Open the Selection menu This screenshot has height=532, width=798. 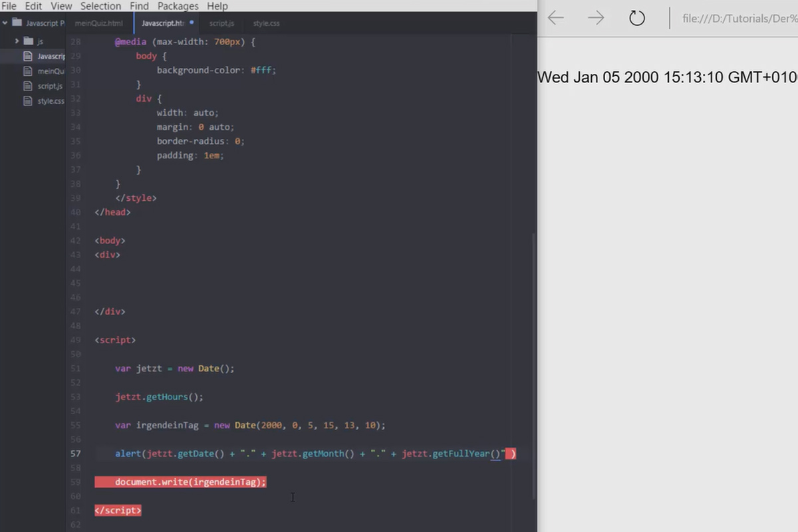click(101, 6)
